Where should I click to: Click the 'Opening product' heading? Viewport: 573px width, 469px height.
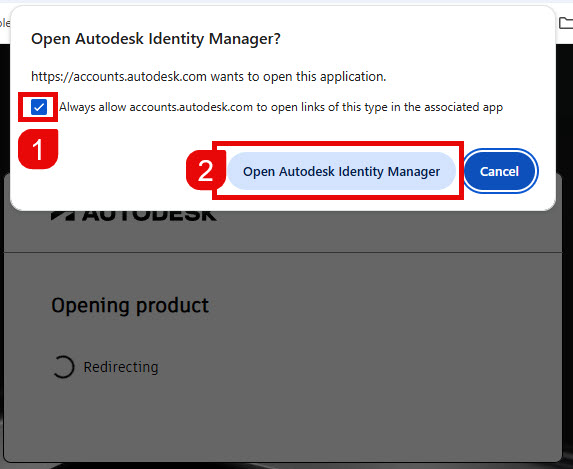click(x=130, y=306)
